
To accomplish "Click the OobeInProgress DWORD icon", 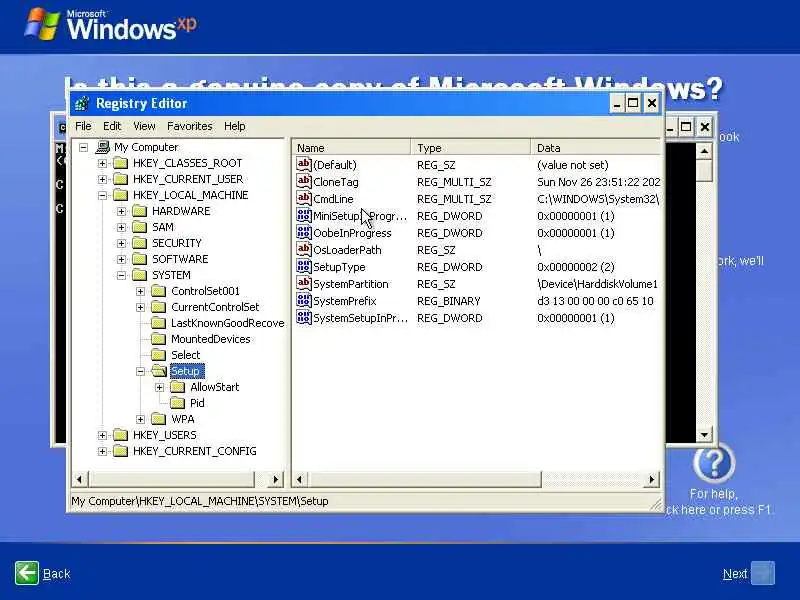I will pyautogui.click(x=304, y=232).
